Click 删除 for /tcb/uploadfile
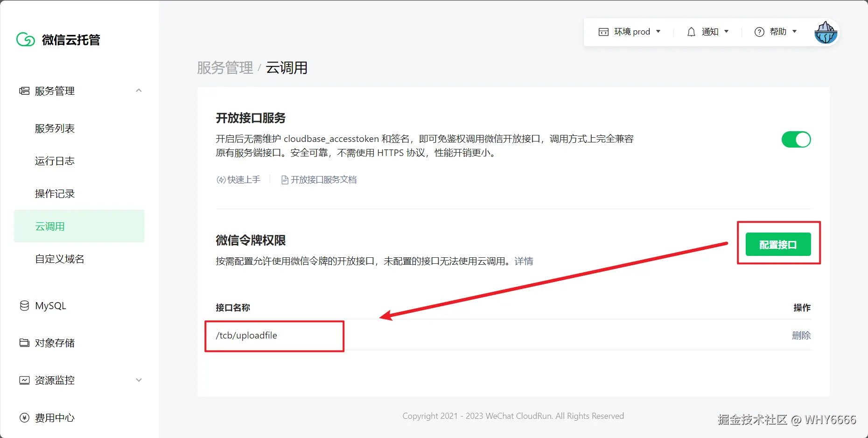The width and height of the screenshot is (868, 438). pos(801,335)
